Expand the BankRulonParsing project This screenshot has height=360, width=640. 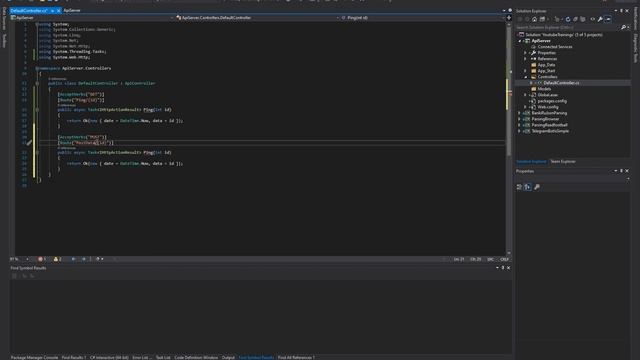[520, 113]
